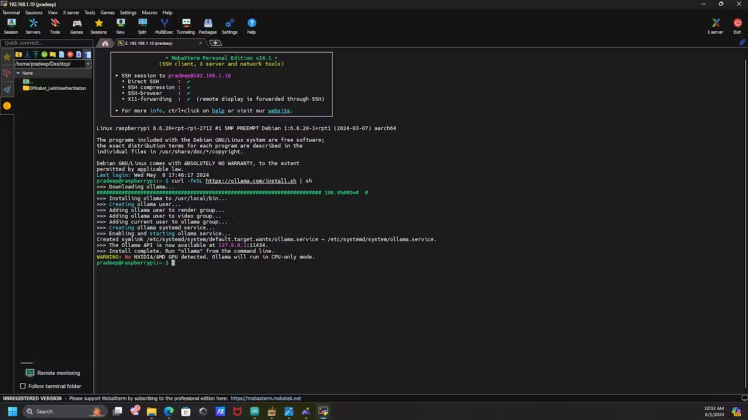Viewport: 748px width, 420px height.
Task: Open the Tools sidebar tab
Action: click(x=7, y=73)
